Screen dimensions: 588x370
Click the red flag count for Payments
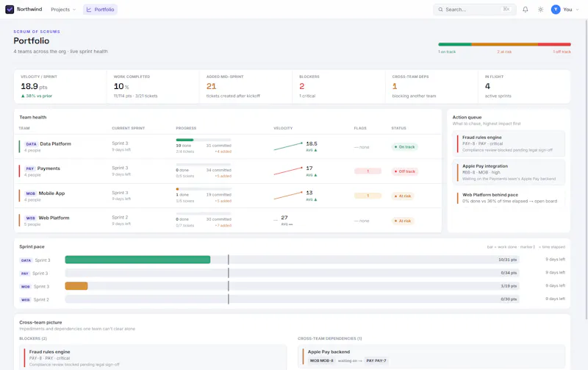[x=367, y=171]
